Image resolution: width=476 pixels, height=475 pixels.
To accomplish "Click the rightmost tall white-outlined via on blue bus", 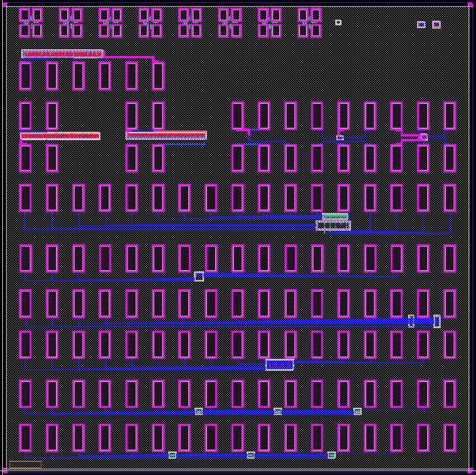I will [437, 321].
